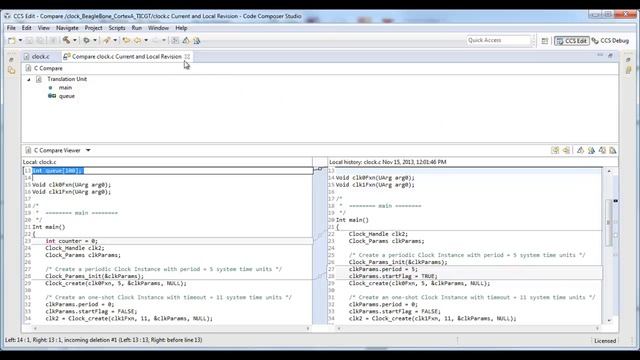Open the View menu
Screen dimensions: 640x360
point(44,28)
